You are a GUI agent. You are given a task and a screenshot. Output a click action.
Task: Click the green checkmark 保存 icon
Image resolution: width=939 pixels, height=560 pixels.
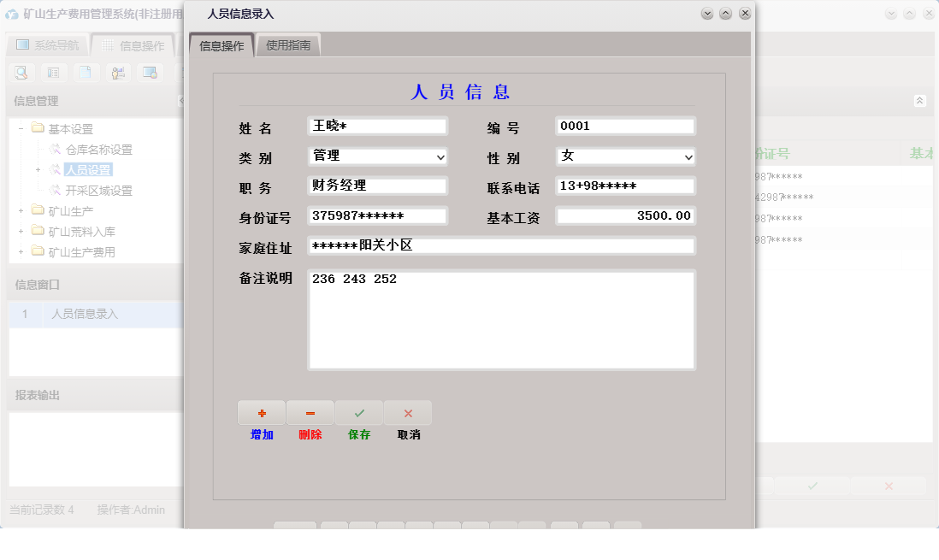[359, 412]
